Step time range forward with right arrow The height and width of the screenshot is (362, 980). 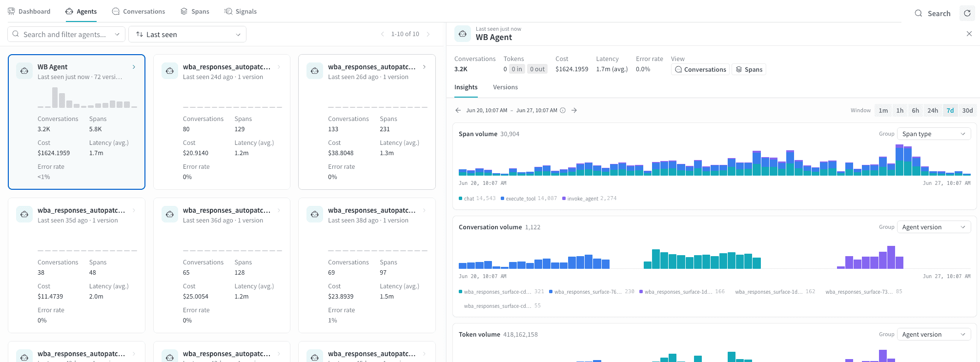click(x=574, y=110)
